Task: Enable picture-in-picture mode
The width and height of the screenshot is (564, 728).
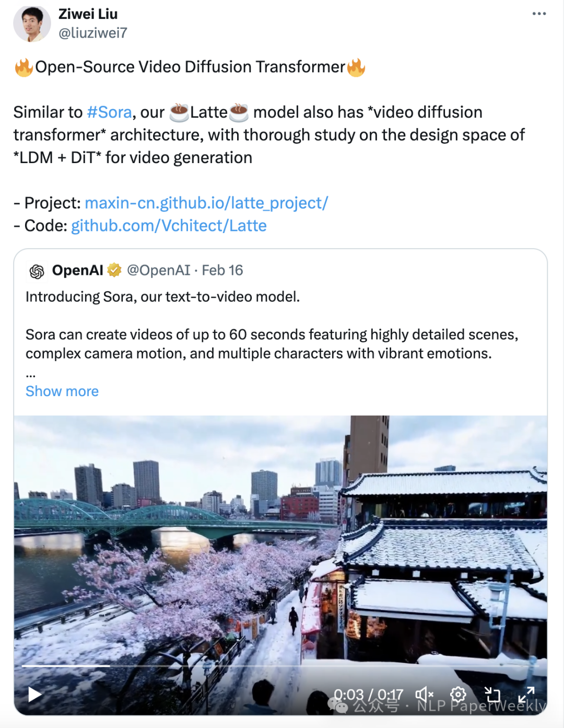Action: (492, 694)
